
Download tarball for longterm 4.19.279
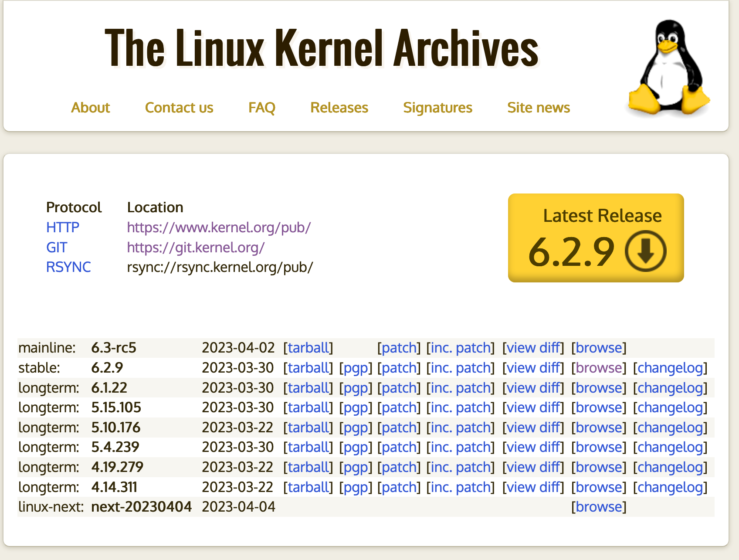pyautogui.click(x=308, y=467)
